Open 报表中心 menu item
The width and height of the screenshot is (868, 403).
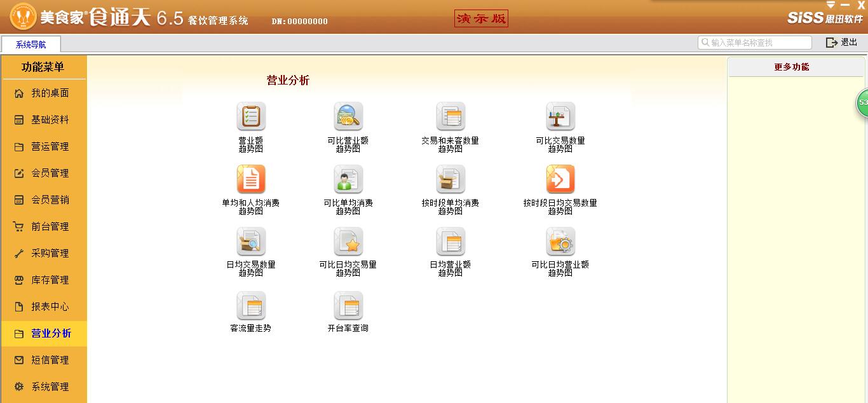[43, 307]
